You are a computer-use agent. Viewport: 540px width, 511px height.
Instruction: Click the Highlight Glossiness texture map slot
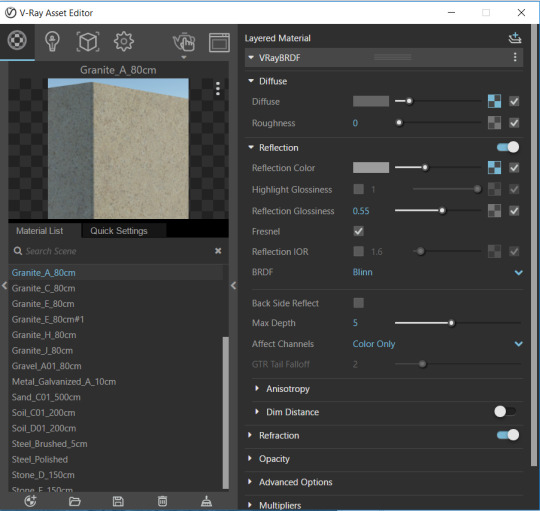click(x=495, y=189)
